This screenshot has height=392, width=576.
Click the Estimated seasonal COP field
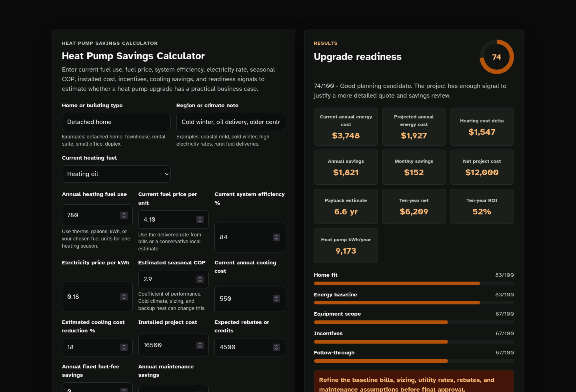tap(174, 279)
